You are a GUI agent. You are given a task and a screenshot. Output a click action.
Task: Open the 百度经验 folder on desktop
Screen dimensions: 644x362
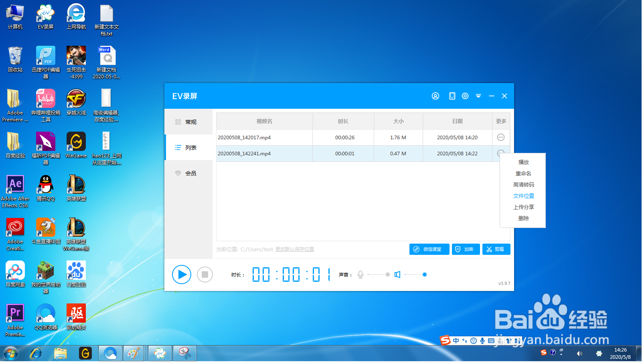pos(15,145)
